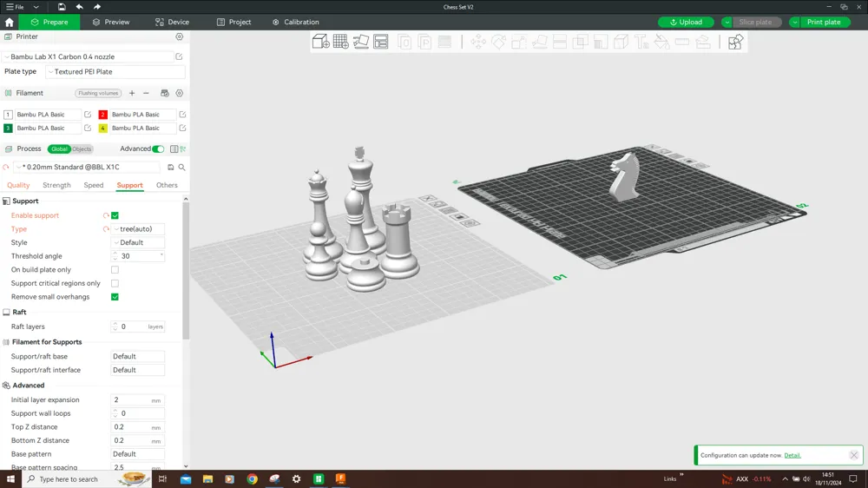This screenshot has width=868, height=488.
Task: Switch process scope to Objects
Action: [82, 149]
